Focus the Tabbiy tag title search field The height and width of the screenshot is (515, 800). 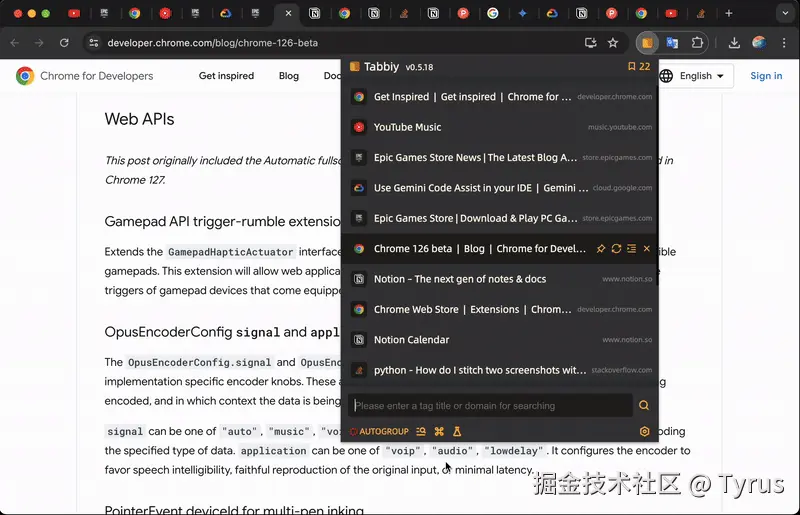coord(491,406)
